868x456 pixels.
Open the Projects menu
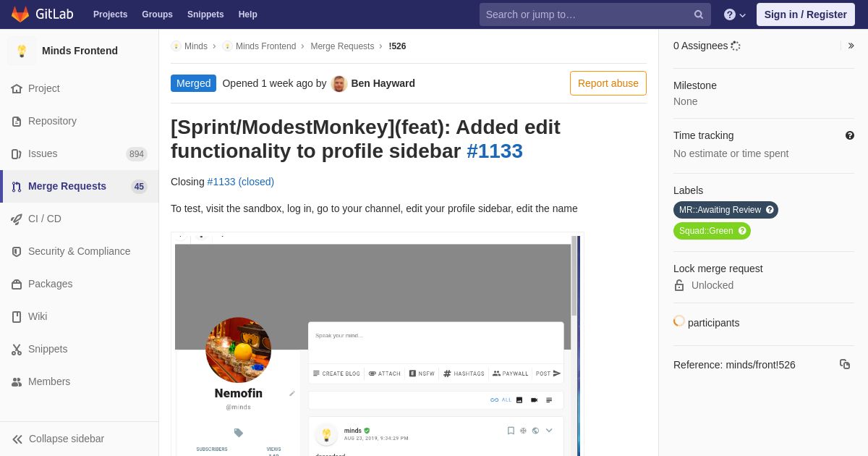[110, 14]
